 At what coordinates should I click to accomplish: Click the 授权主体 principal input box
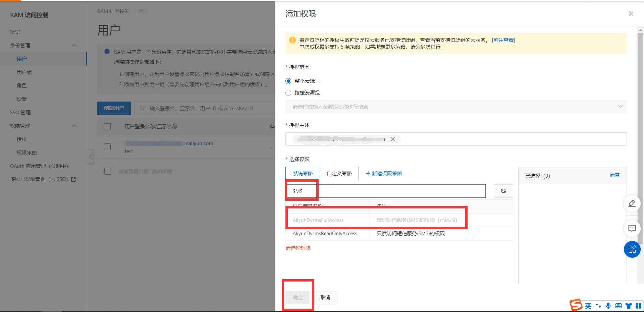(x=456, y=139)
